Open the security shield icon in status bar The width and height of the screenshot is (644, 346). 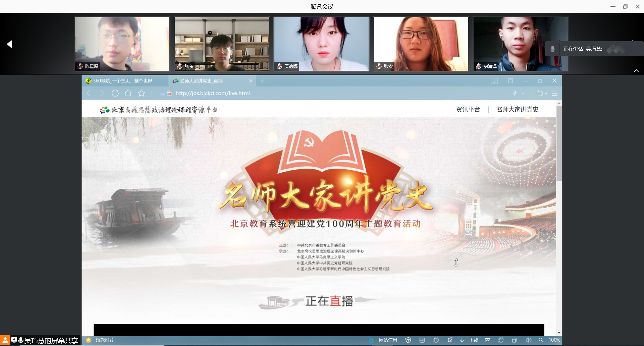click(x=408, y=340)
